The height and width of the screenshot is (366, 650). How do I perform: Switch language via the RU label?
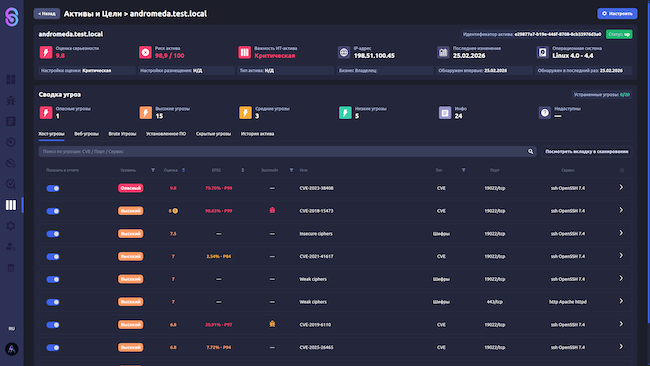click(12, 328)
